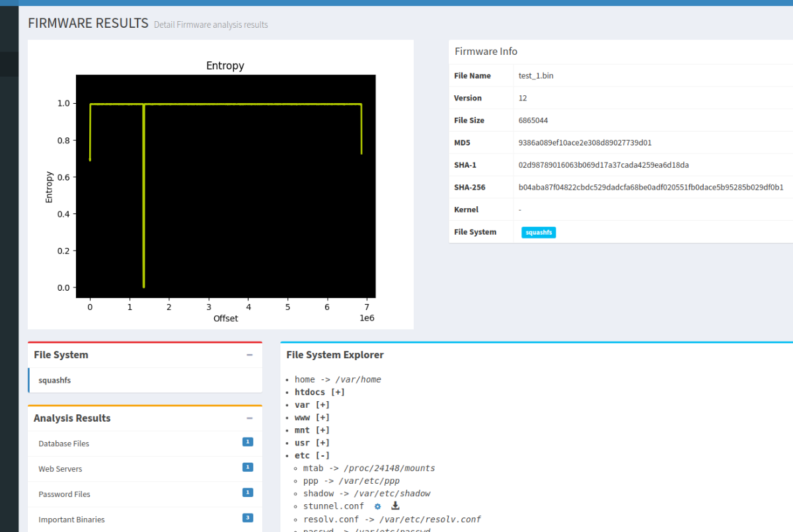The width and height of the screenshot is (793, 532).
Task: Click the SHA-256 hash value
Action: 651,188
